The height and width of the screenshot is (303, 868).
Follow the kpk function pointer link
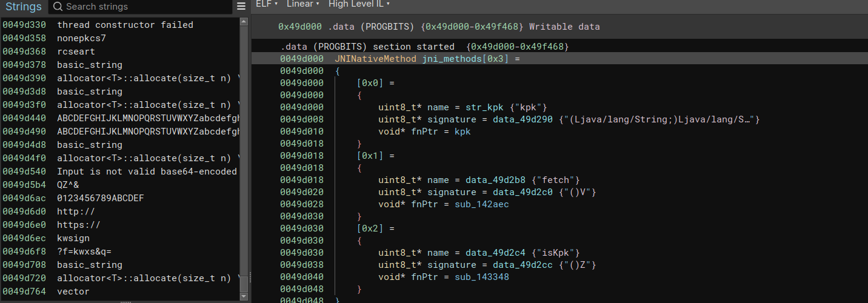click(462, 132)
